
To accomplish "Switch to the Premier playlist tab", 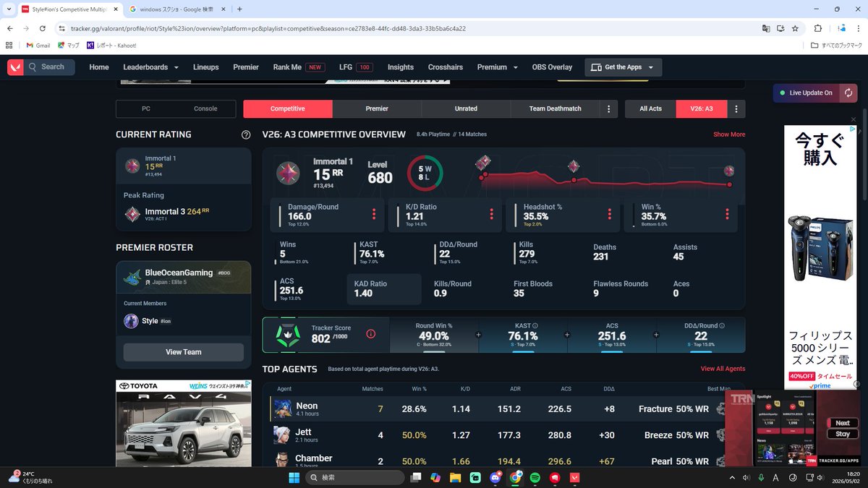I will (x=377, y=108).
